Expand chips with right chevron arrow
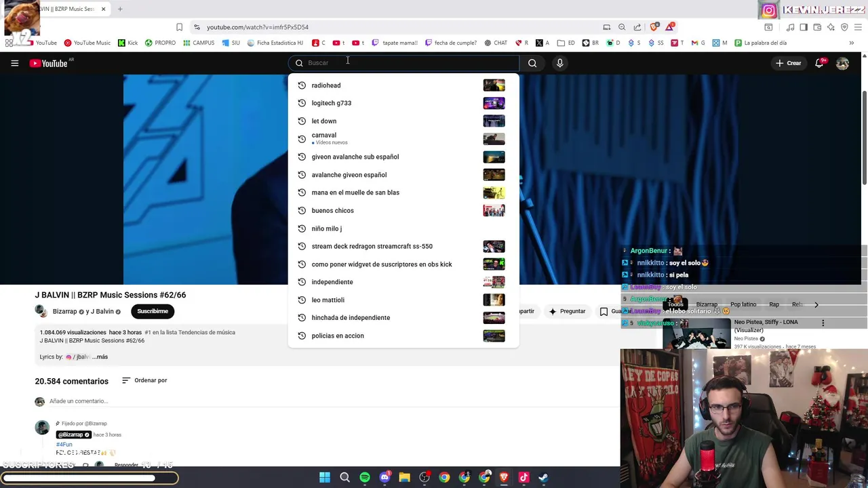The width and height of the screenshot is (868, 488). [816, 304]
